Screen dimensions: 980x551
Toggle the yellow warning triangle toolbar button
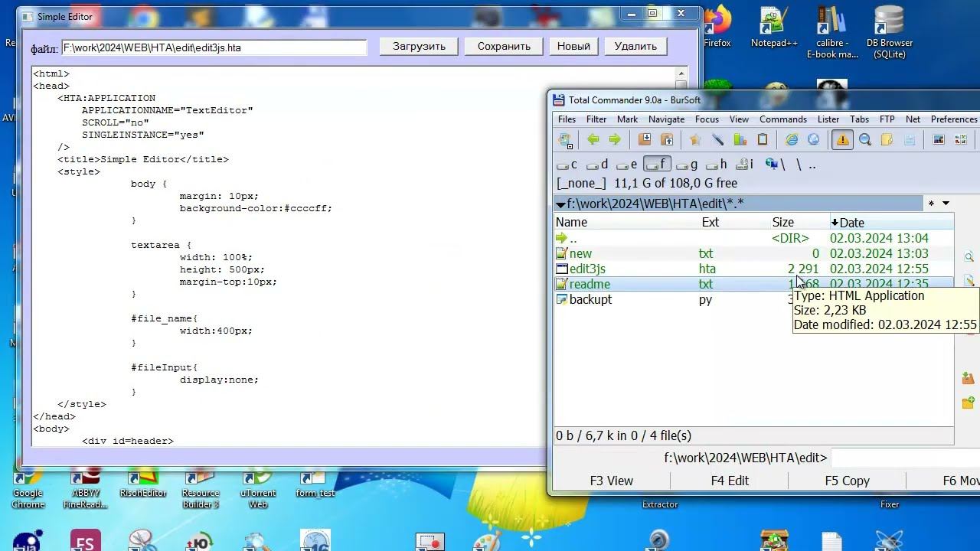coord(842,139)
